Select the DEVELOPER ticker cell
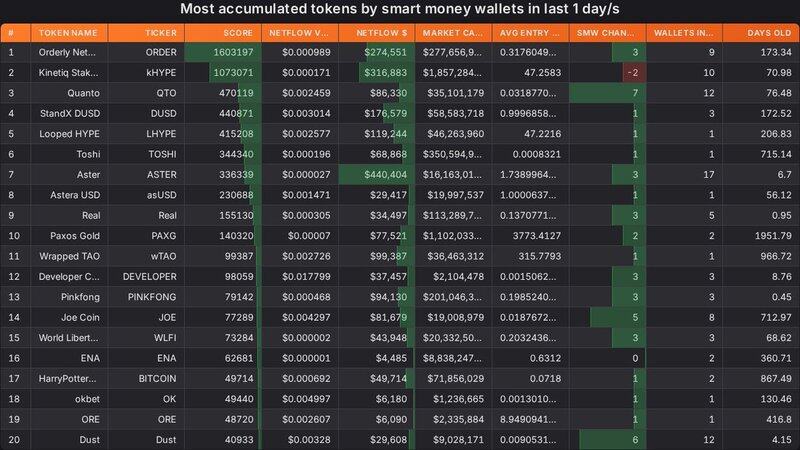800x450 pixels. (146, 277)
